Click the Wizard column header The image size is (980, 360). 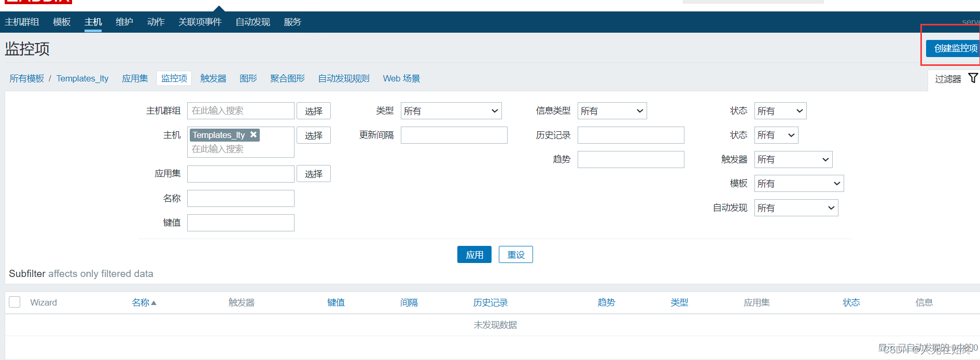(x=44, y=302)
